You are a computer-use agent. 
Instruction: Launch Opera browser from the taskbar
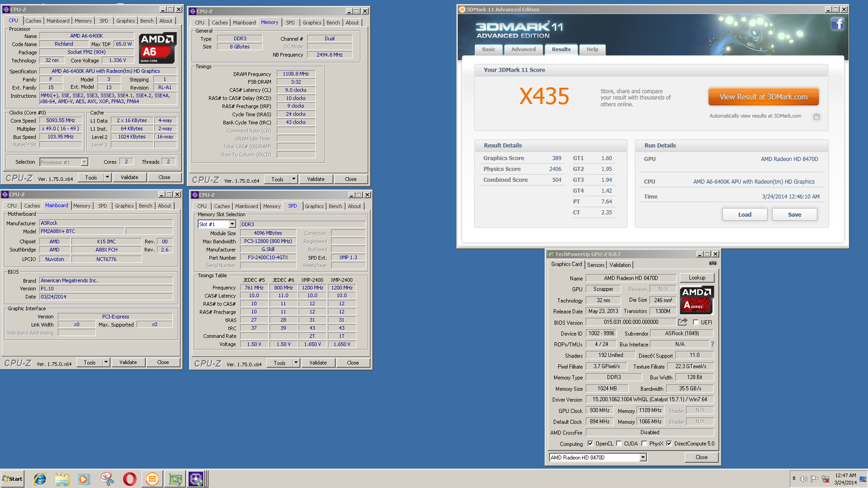pos(129,479)
